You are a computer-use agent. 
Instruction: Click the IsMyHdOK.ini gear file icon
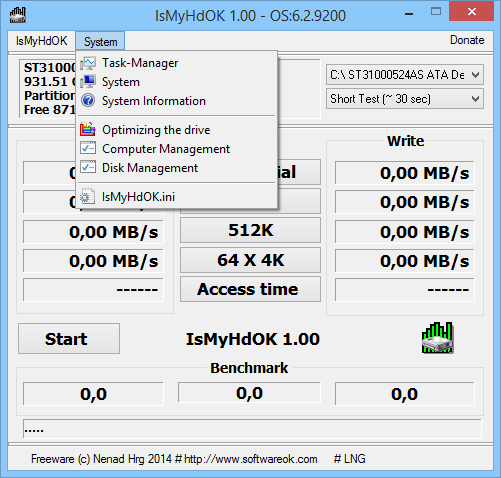pos(88,197)
